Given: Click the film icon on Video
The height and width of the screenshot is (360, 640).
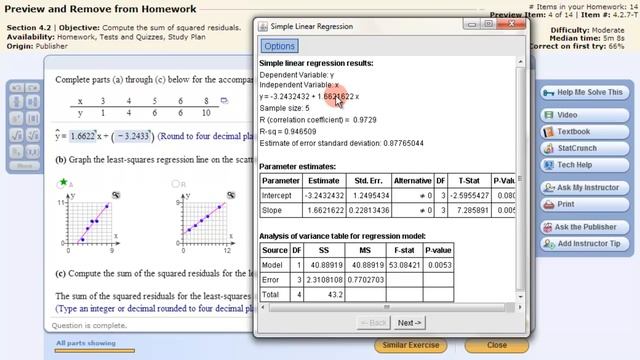Looking at the screenshot, I should 549,115.
